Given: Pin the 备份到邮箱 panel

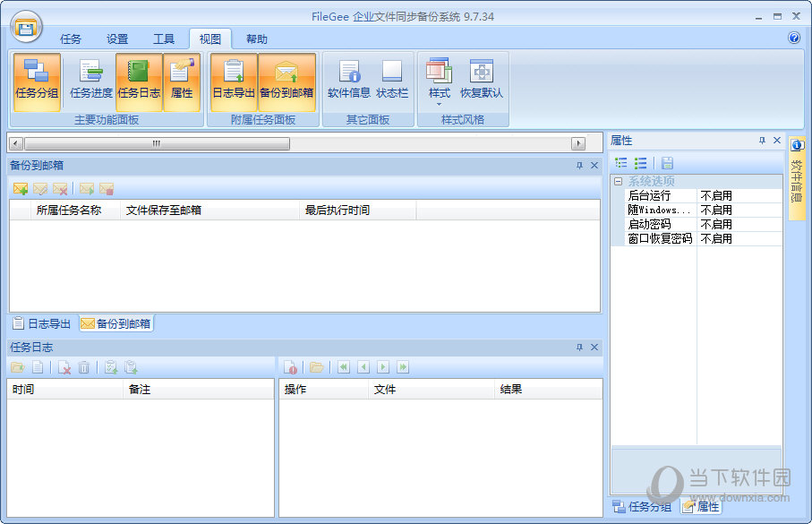Looking at the screenshot, I should [579, 166].
